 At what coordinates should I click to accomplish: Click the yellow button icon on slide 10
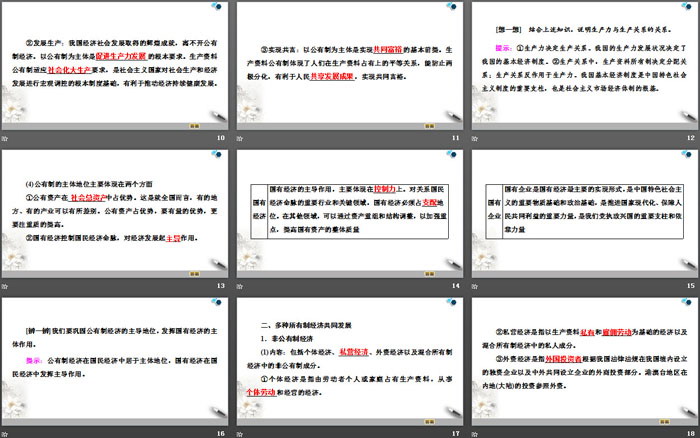195,126
